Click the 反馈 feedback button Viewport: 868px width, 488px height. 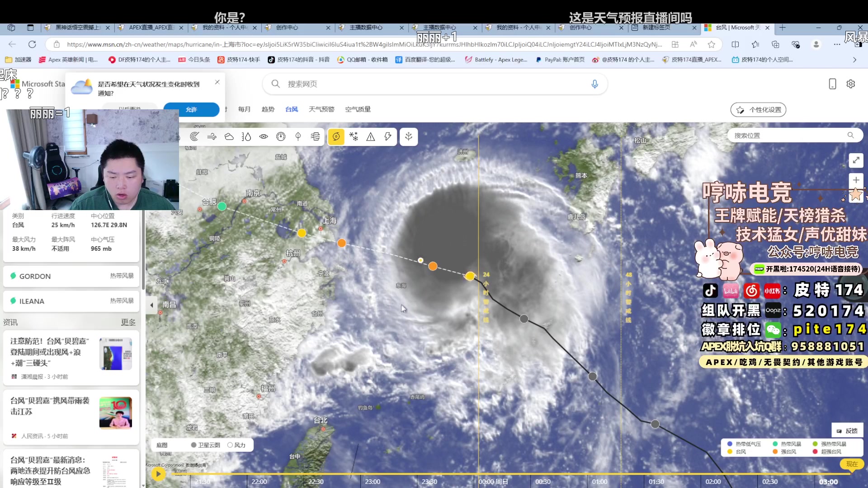pos(847,431)
